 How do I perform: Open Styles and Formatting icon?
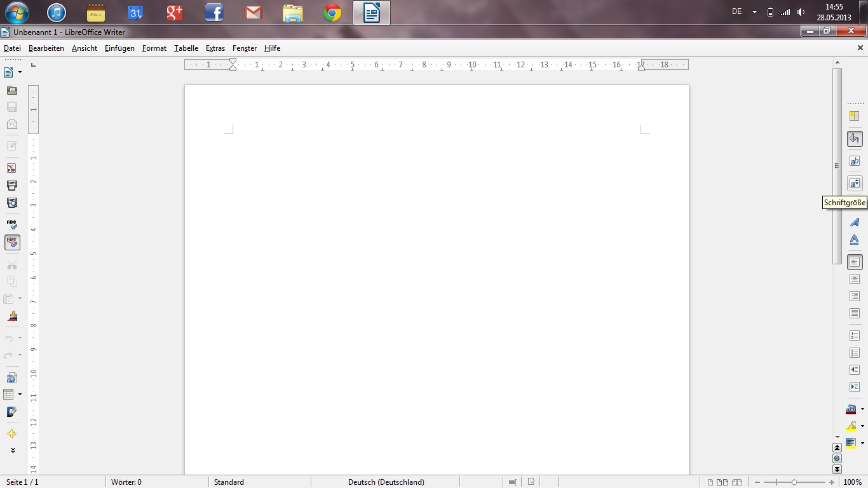(x=855, y=116)
